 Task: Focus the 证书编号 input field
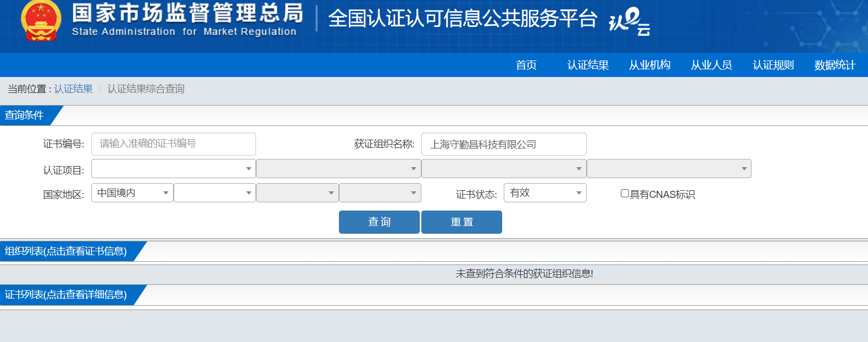coord(174,144)
